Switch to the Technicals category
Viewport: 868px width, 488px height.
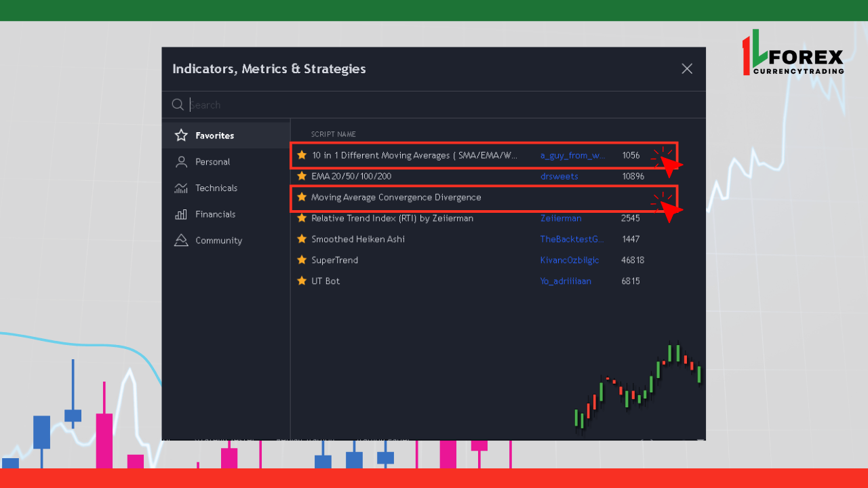pyautogui.click(x=216, y=188)
